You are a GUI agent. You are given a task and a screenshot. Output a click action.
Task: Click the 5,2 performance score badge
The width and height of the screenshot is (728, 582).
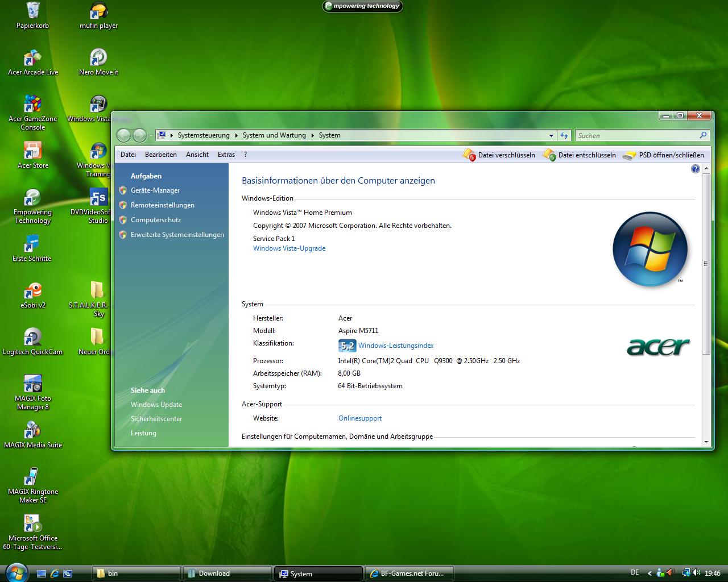pyautogui.click(x=347, y=346)
